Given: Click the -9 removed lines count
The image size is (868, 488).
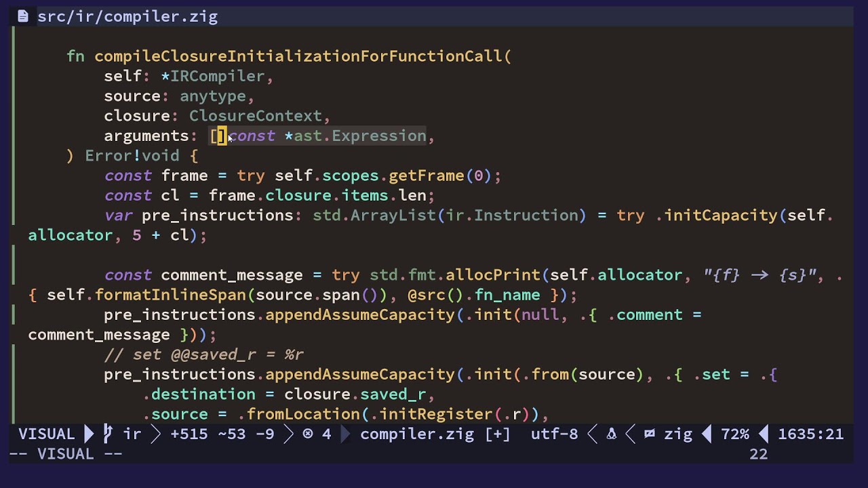Looking at the screenshot, I should [x=265, y=434].
